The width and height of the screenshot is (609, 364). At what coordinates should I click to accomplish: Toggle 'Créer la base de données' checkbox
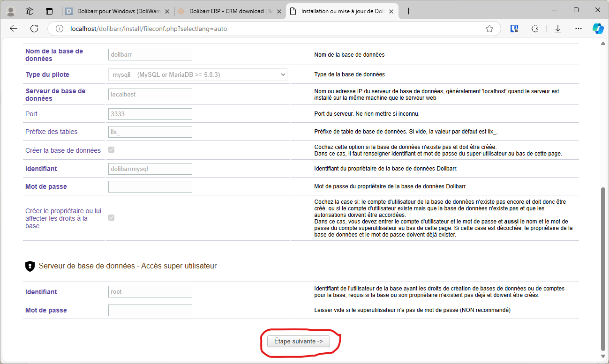coord(112,150)
